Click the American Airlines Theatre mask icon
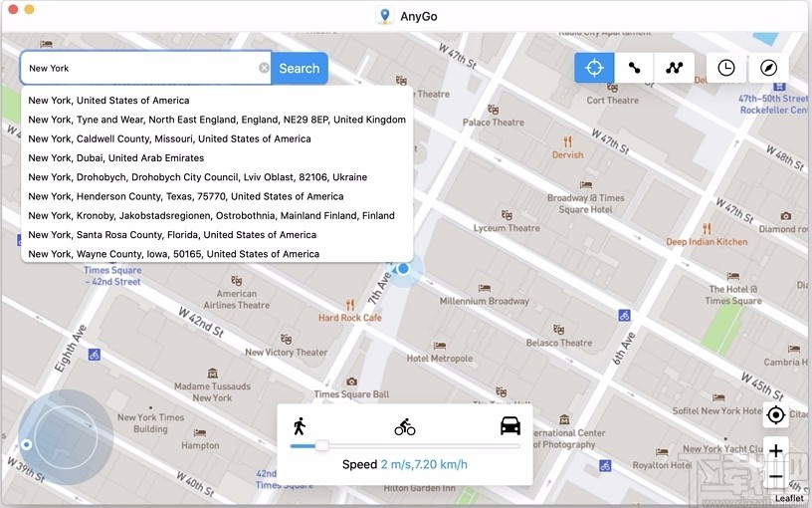 tap(237, 281)
